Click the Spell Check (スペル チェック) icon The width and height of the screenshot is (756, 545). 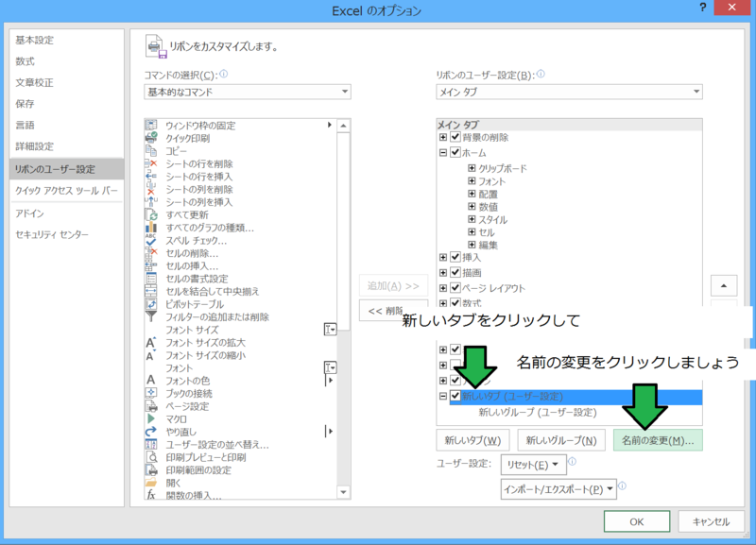151,240
